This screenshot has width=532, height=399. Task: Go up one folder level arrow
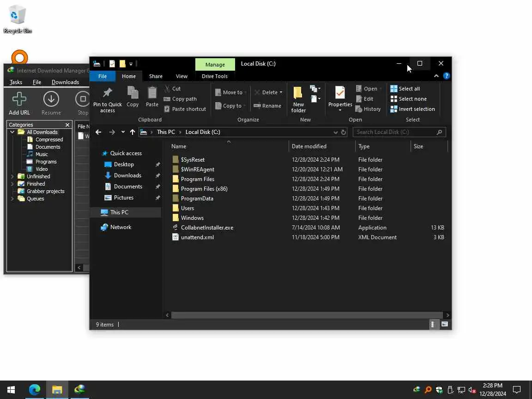(133, 132)
